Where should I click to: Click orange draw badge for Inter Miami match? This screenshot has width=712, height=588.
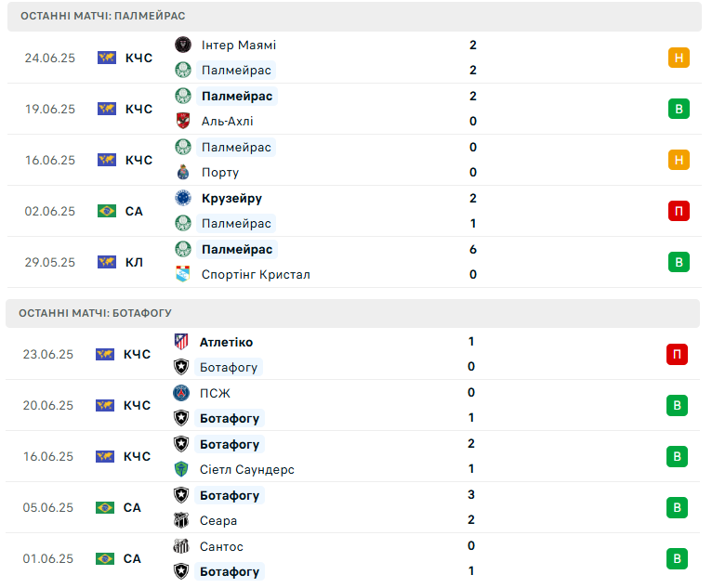tap(679, 58)
